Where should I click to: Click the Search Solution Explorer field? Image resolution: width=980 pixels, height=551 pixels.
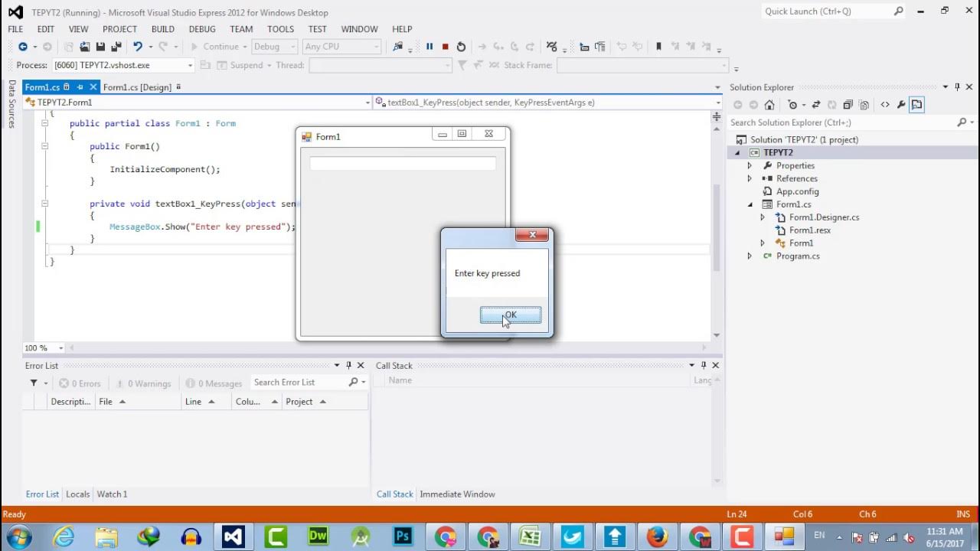point(842,122)
